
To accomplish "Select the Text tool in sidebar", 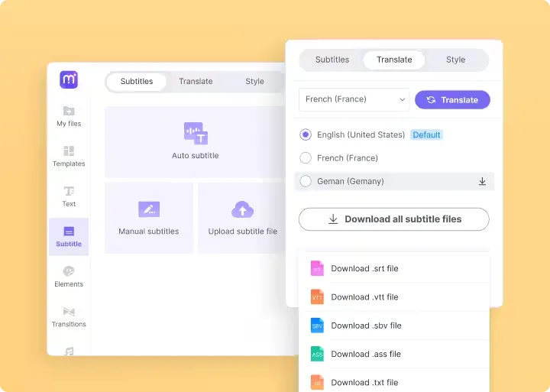I will tap(69, 196).
